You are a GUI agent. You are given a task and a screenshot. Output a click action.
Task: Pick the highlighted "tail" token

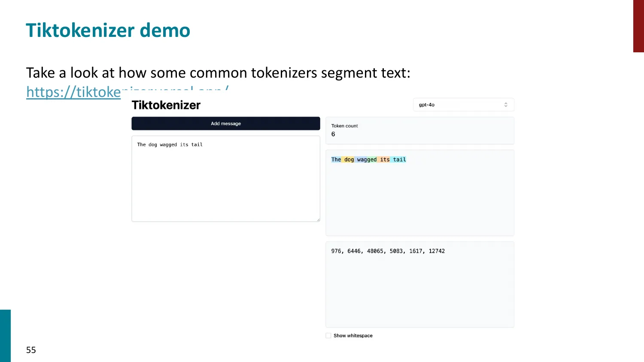[399, 160]
